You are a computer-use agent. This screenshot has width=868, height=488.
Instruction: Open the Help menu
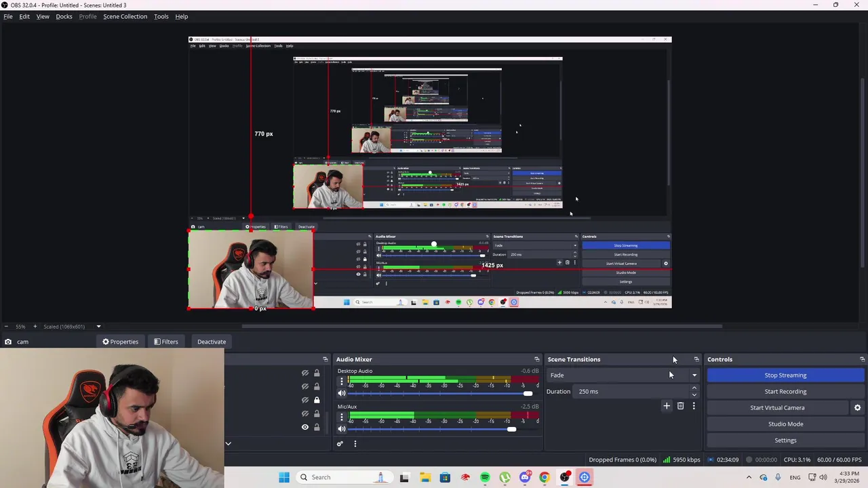(x=182, y=16)
